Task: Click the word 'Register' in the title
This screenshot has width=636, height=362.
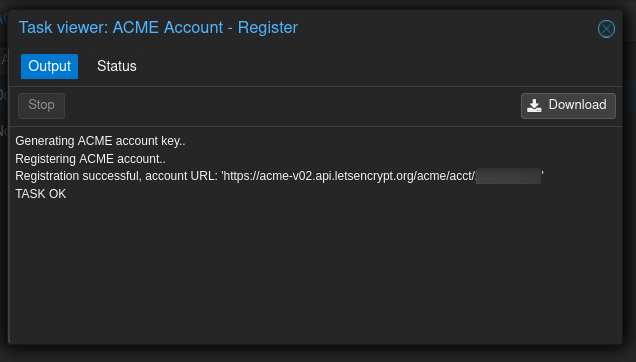Action: [x=268, y=28]
